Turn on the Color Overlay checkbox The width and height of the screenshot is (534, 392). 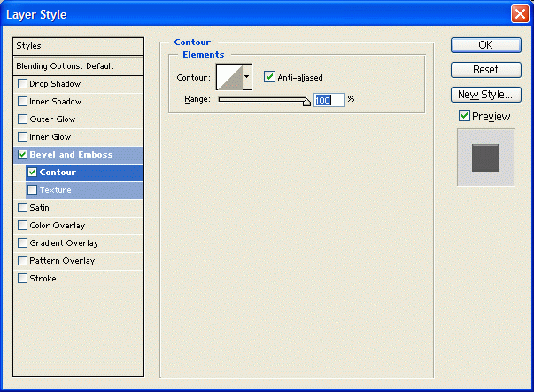23,226
